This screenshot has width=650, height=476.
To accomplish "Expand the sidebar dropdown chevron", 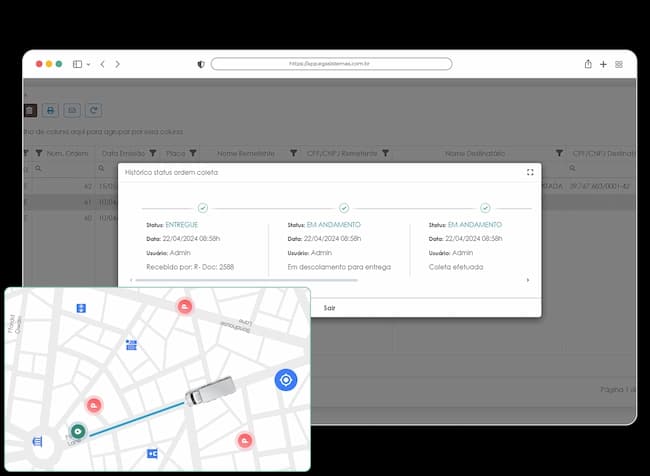I will click(88, 64).
